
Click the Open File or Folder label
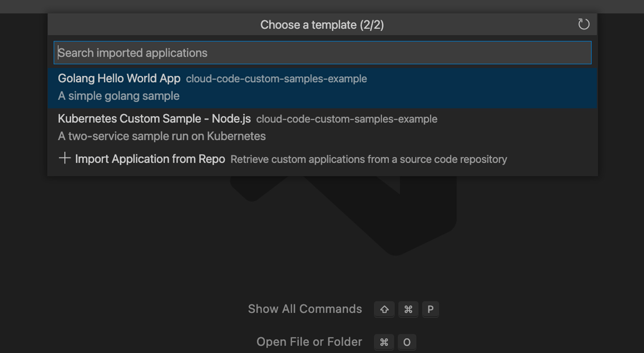click(x=309, y=342)
